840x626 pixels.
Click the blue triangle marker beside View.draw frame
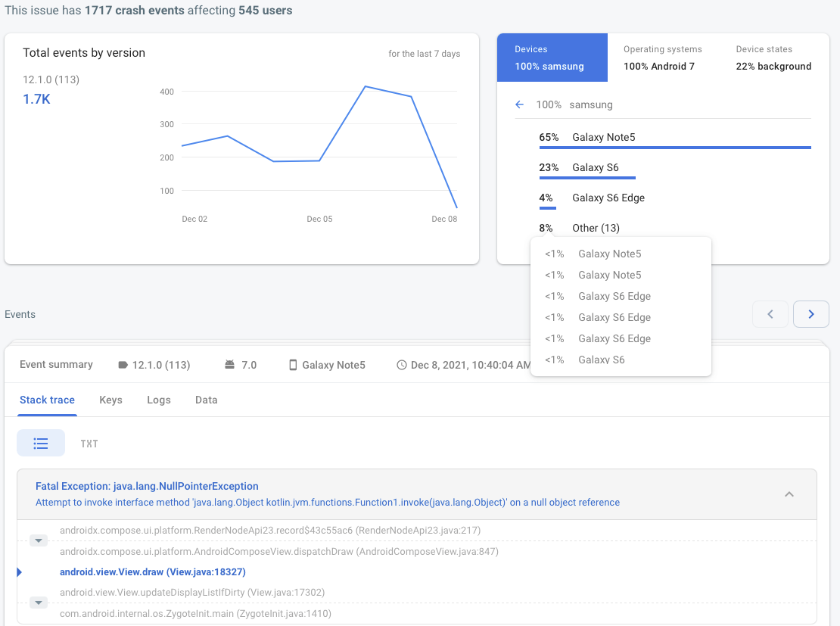[x=20, y=572]
